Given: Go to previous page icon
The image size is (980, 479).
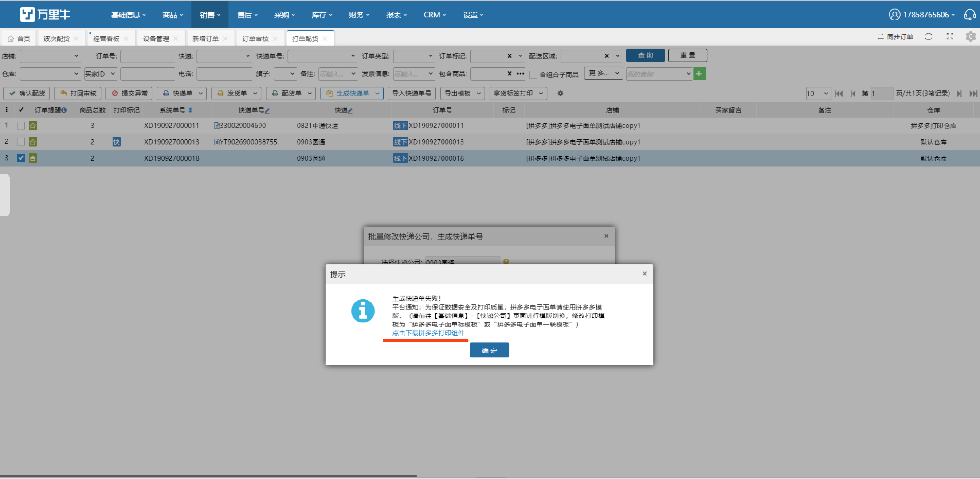Looking at the screenshot, I should click(853, 94).
